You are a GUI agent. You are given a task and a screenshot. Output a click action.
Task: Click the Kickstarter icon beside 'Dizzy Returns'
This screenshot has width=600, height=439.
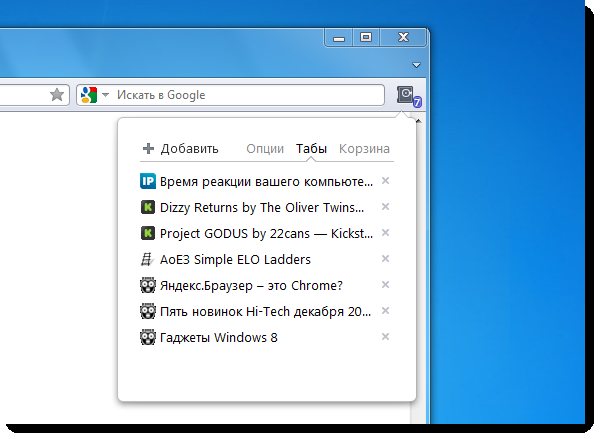(148, 207)
